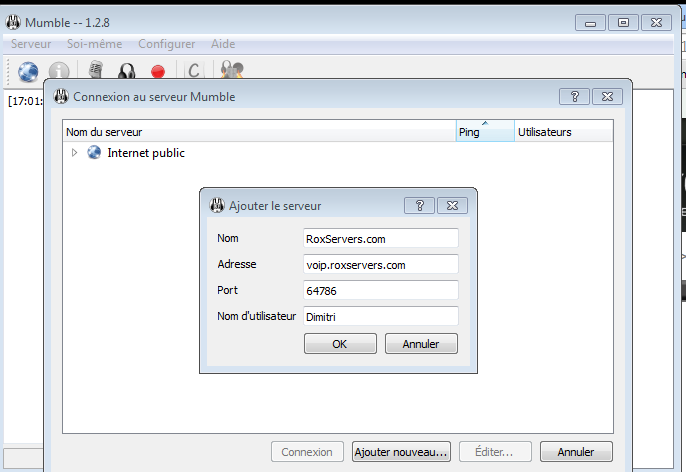Click the Éditer... button

point(495,452)
